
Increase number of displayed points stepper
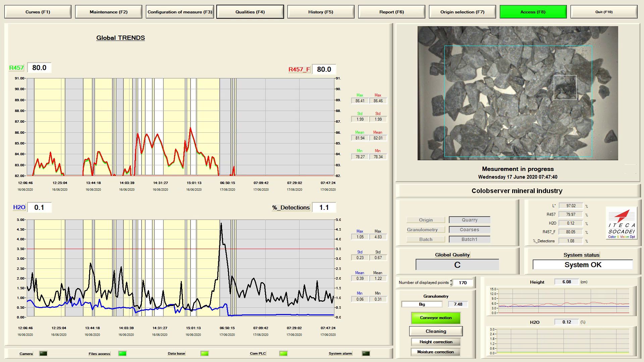pyautogui.click(x=451, y=281)
